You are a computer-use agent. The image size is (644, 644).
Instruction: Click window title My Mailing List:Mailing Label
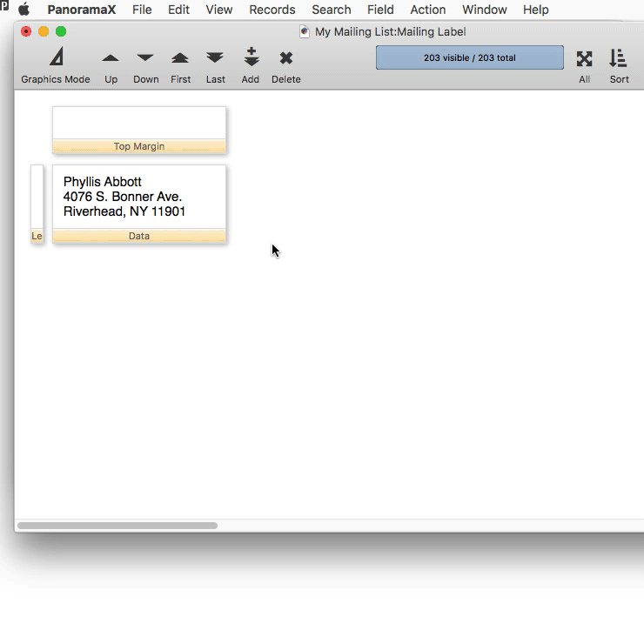(x=390, y=31)
